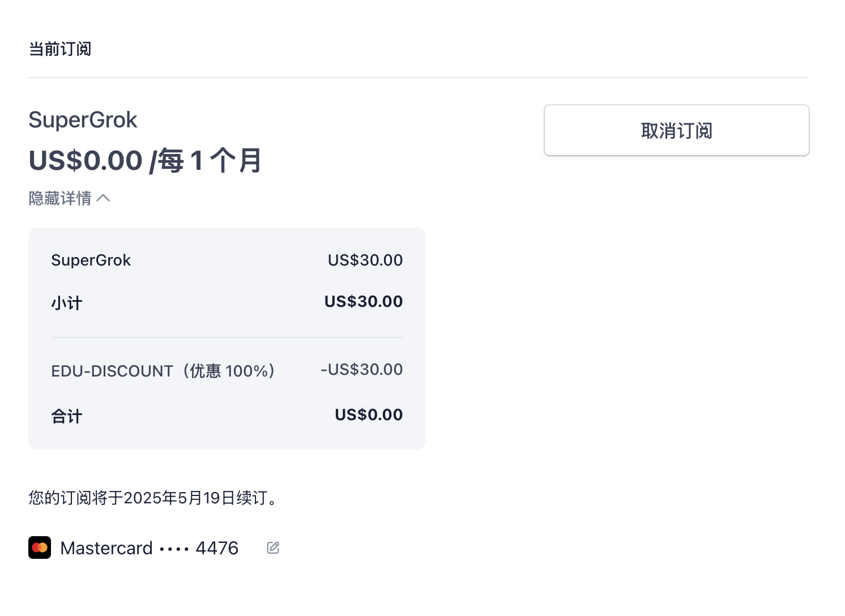Click the SuperGrok US$30.00 line amount

click(x=365, y=260)
